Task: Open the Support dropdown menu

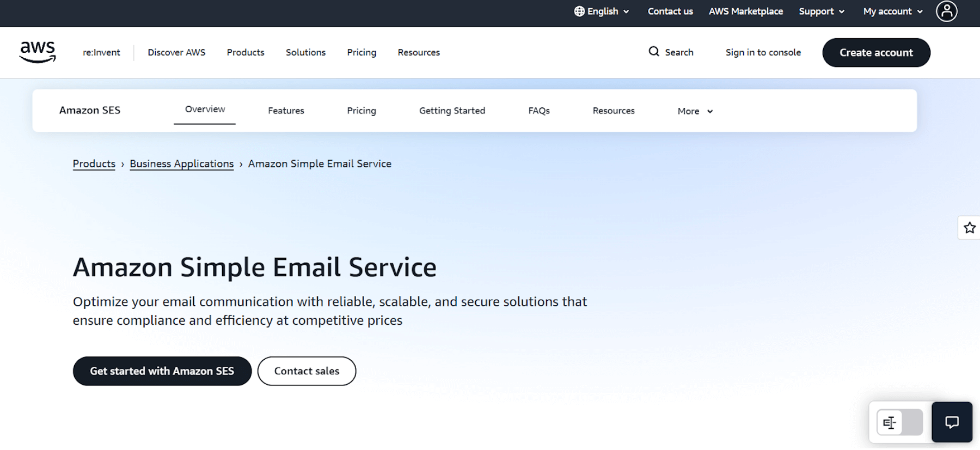Action: tap(821, 11)
